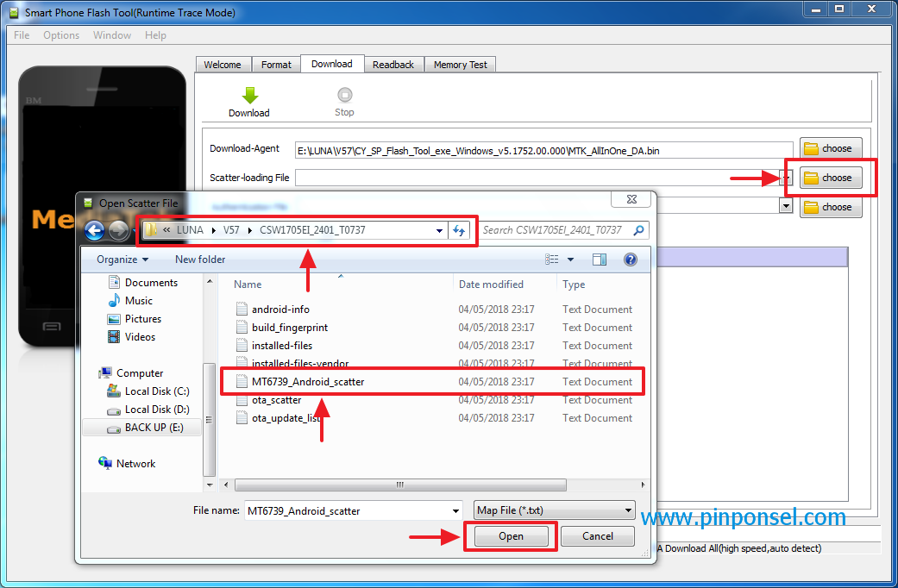Click the Stop icon in toolbar
The image size is (898, 588).
[x=344, y=95]
